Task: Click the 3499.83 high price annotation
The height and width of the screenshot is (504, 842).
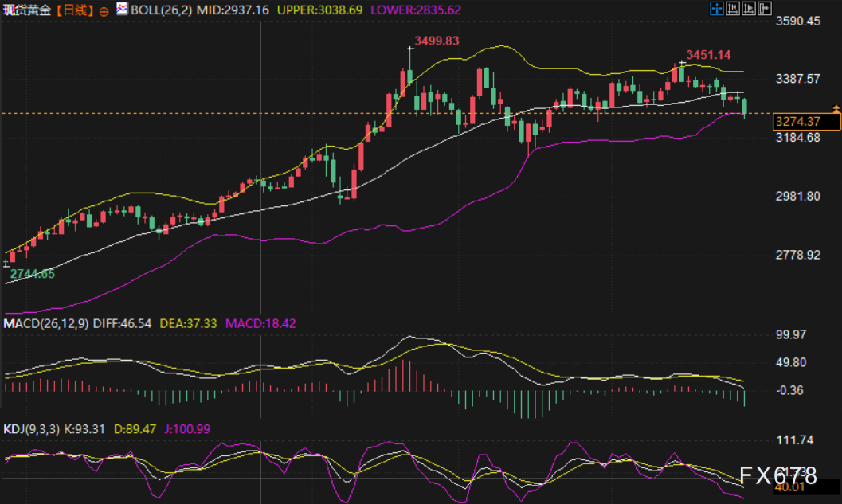Action: pyautogui.click(x=437, y=41)
